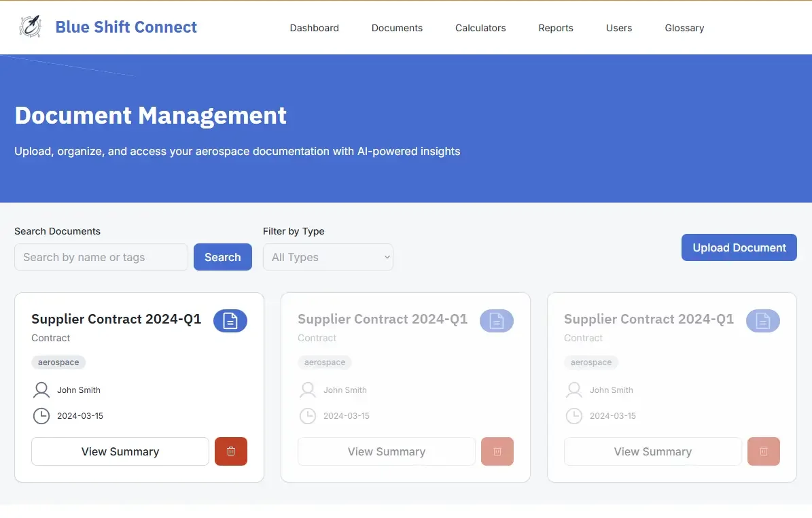
Task: Click the Blue Shift Connect rocket logo
Action: coord(30,27)
